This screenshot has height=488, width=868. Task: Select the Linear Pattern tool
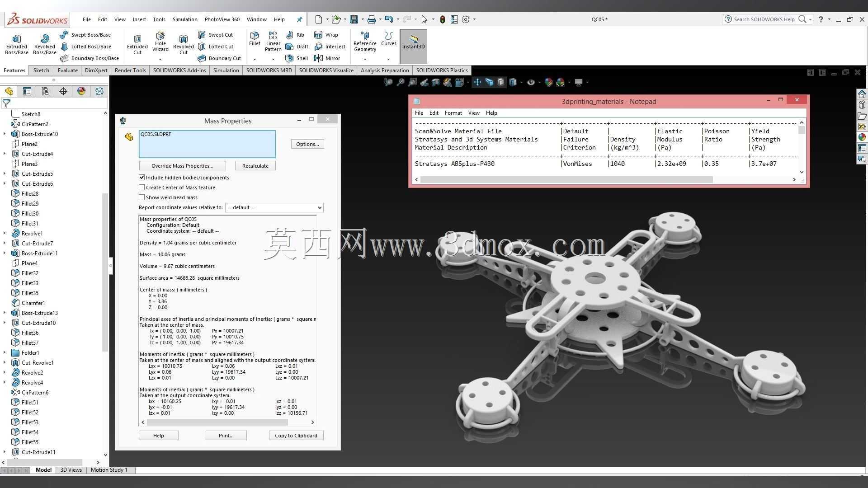(273, 42)
